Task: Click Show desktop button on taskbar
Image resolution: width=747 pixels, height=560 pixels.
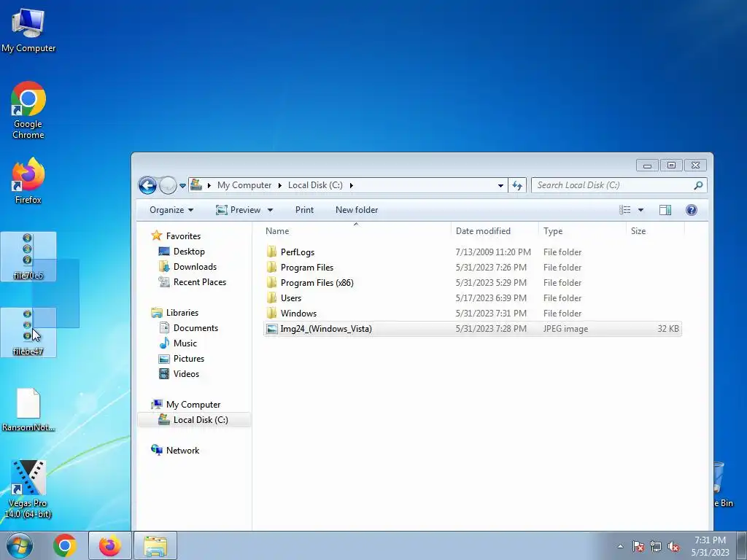Action: click(742, 545)
